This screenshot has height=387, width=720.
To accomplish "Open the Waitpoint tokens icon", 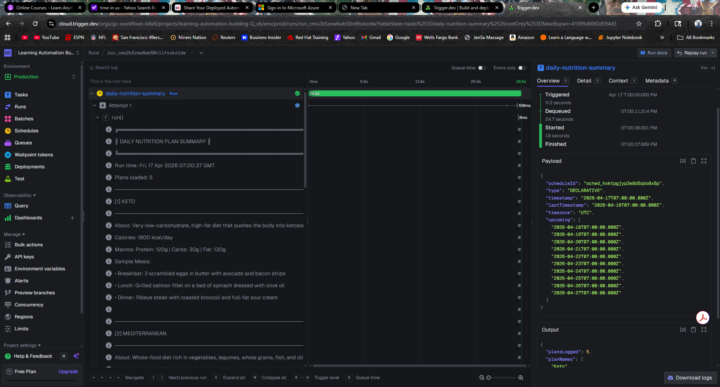I will pos(8,155).
